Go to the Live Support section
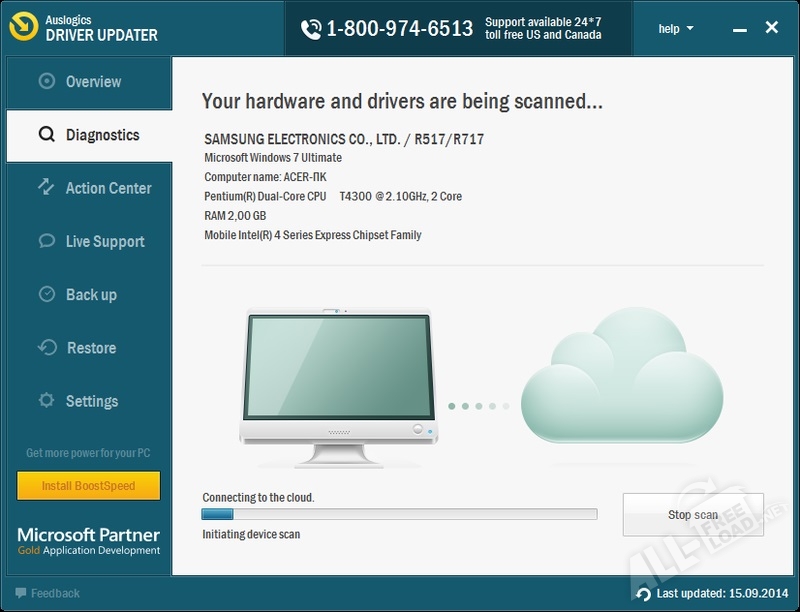 [105, 241]
